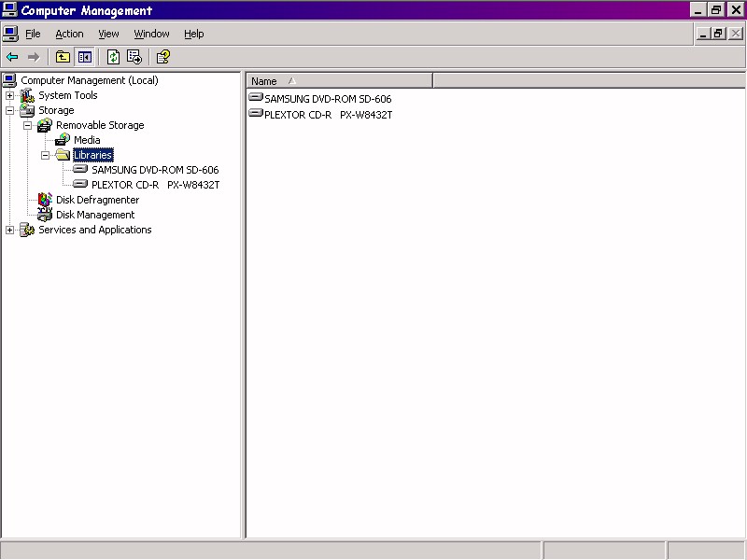Select Services and Applications tree label

pos(95,230)
